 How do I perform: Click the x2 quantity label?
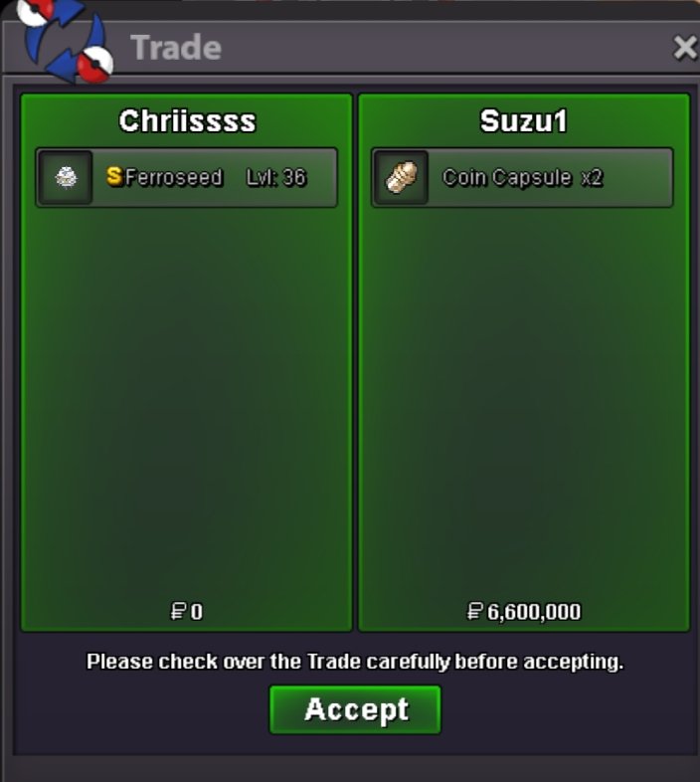pos(592,177)
